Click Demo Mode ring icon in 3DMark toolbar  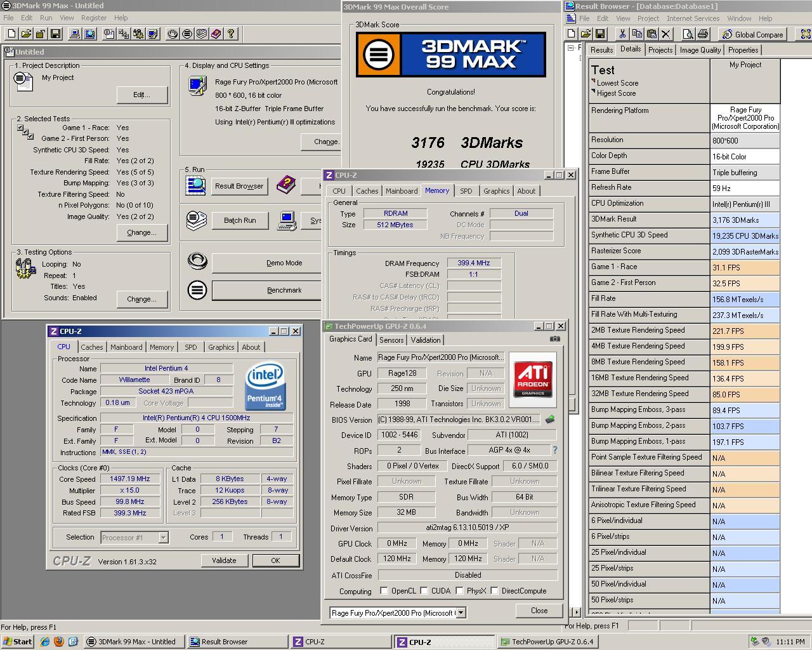(x=173, y=34)
